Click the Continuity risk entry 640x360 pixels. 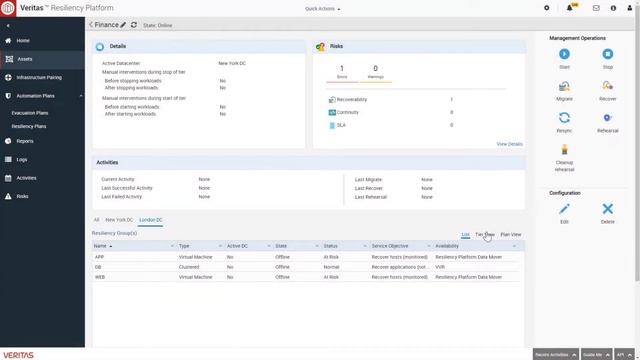click(x=347, y=112)
